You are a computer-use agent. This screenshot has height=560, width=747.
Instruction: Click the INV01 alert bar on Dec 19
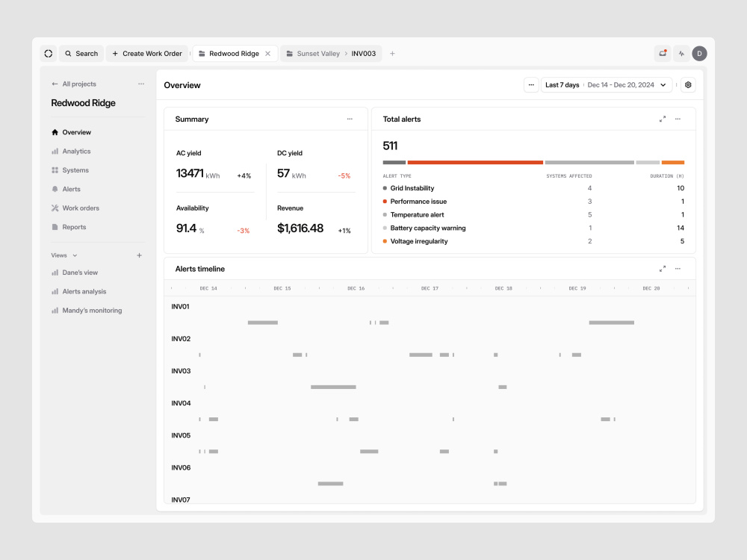point(611,323)
